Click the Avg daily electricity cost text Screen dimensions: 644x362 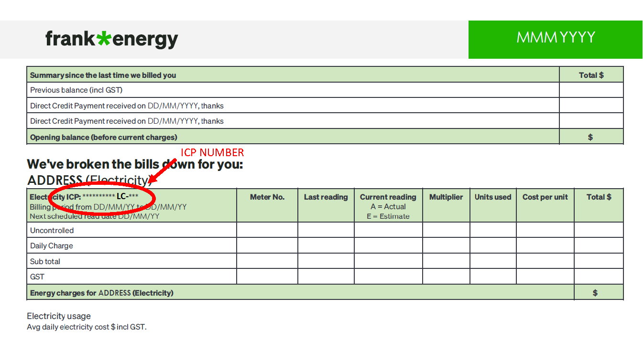[87, 327]
